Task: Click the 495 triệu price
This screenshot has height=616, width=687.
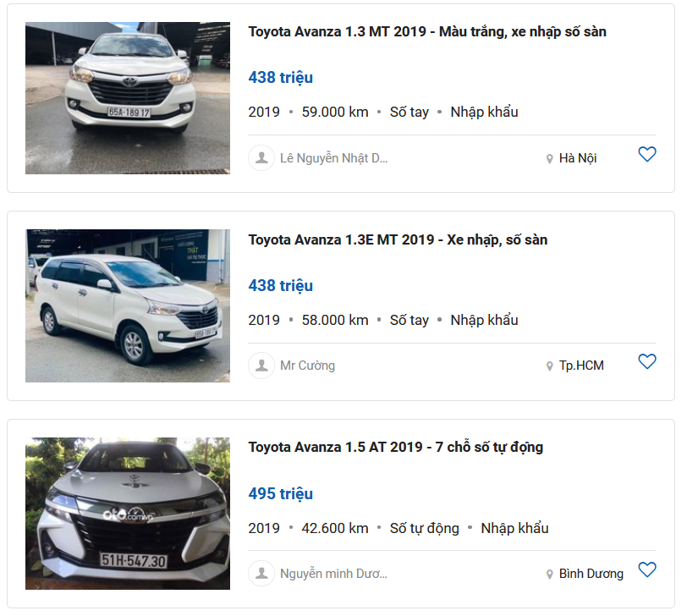Action: click(x=280, y=494)
